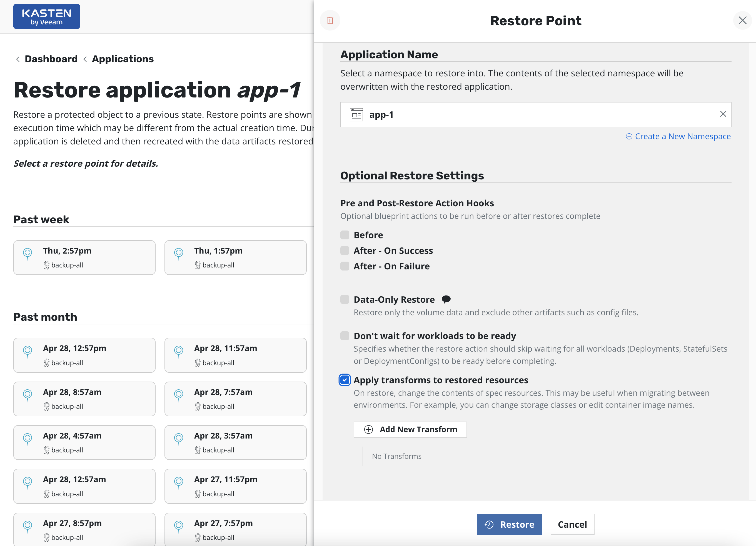Click the Data-Only Restore info bubble icon

coord(446,299)
